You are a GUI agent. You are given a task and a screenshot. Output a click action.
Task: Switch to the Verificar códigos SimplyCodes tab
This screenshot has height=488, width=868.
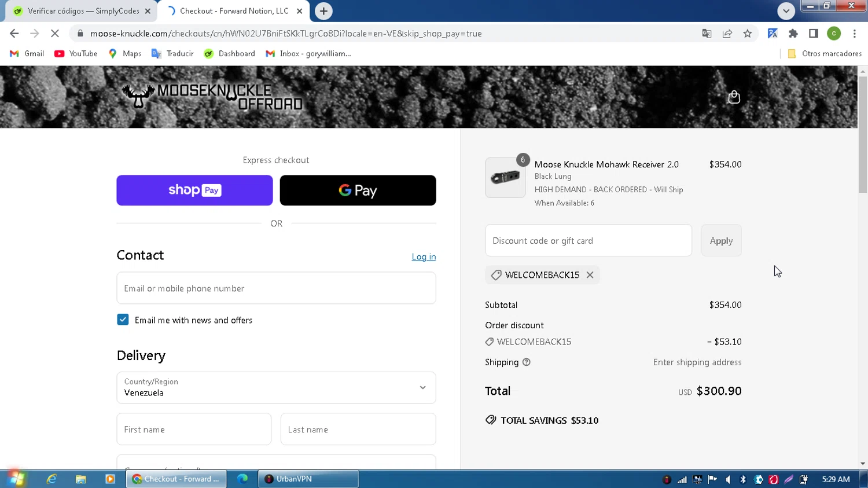click(81, 11)
